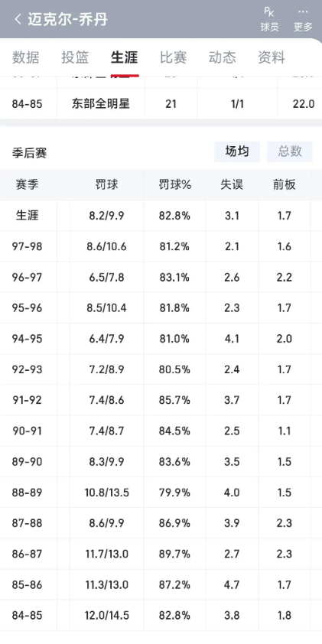Image resolution: width=322 pixels, height=644 pixels.
Task: Select the 生涯 totals row
Action: 161,216
